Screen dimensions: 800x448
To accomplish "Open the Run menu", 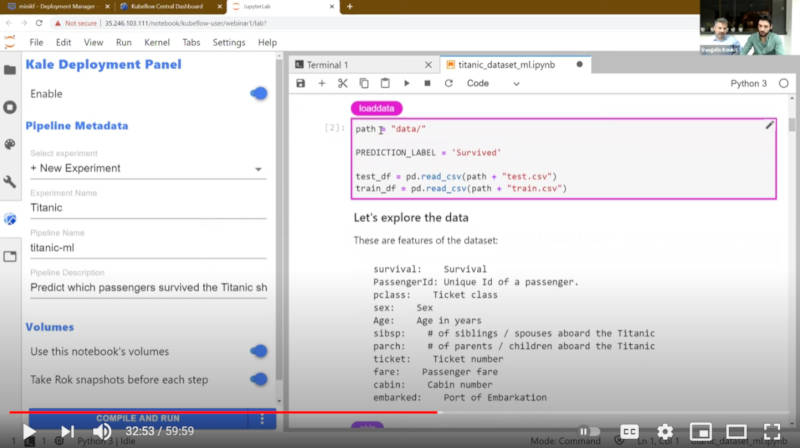I will tap(123, 42).
